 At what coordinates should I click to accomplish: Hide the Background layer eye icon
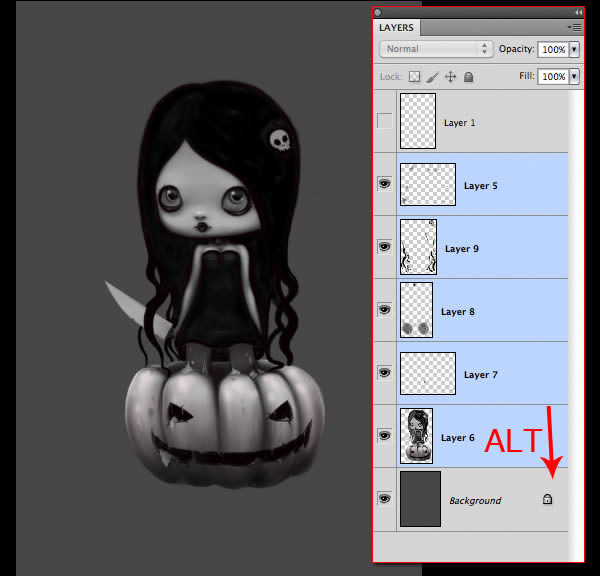(385, 499)
